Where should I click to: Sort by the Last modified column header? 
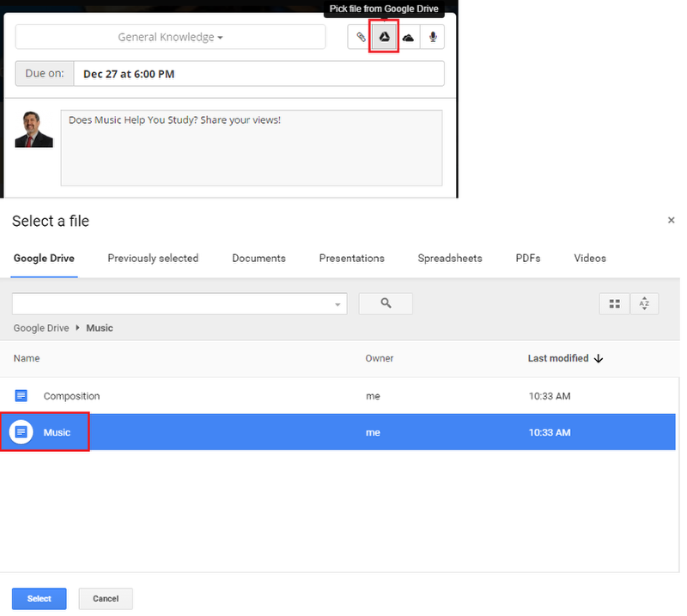(x=558, y=358)
